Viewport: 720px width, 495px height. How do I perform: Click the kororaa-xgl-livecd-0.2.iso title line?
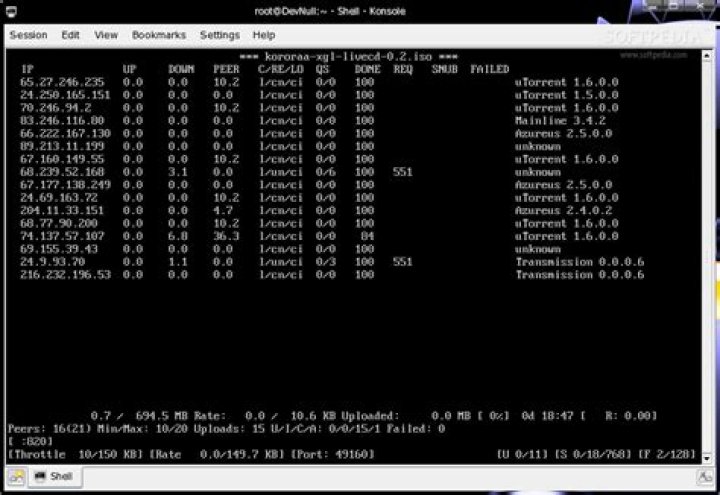(x=349, y=57)
